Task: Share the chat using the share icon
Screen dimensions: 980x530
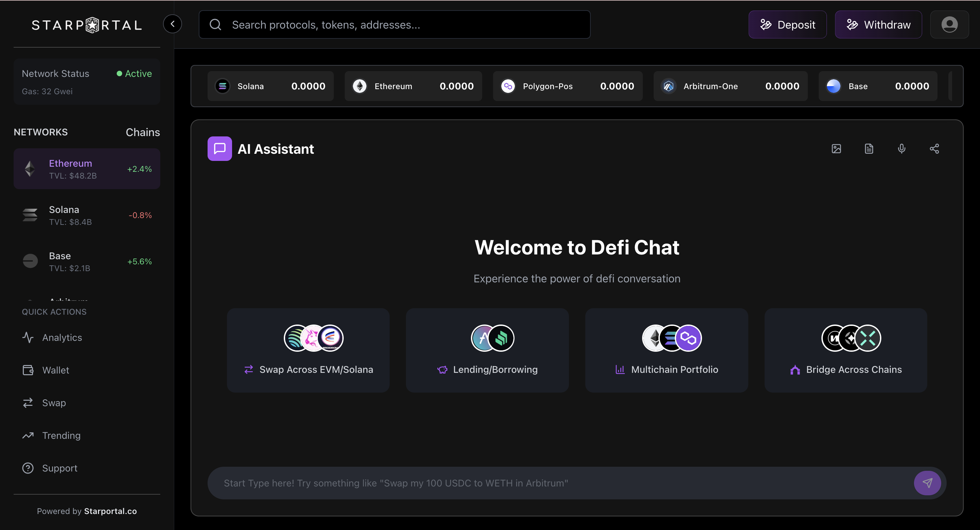Action: 934,149
